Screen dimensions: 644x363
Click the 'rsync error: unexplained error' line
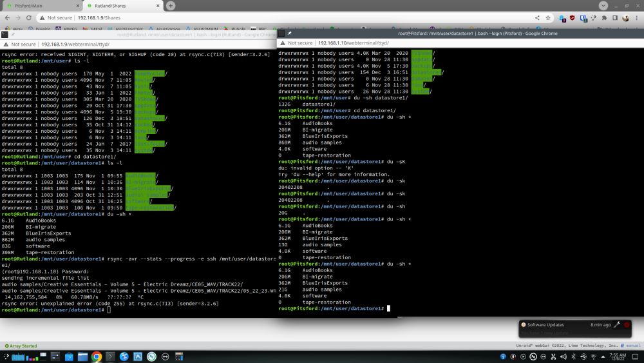tap(110, 304)
